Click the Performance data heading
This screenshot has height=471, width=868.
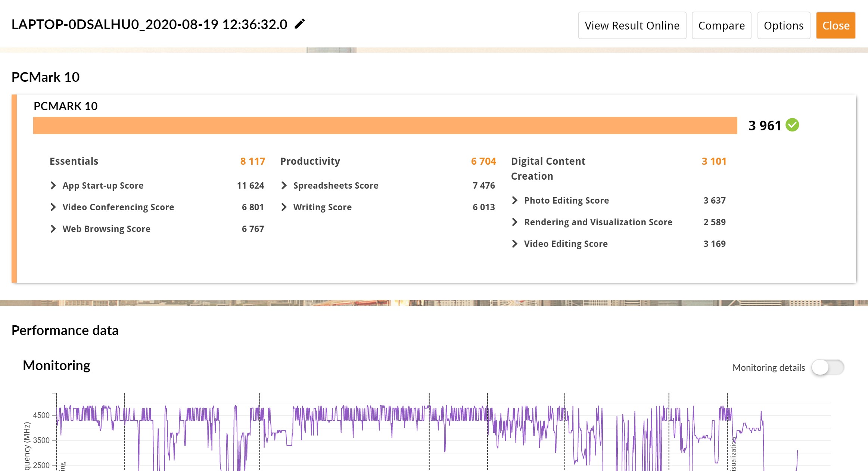[x=65, y=330]
